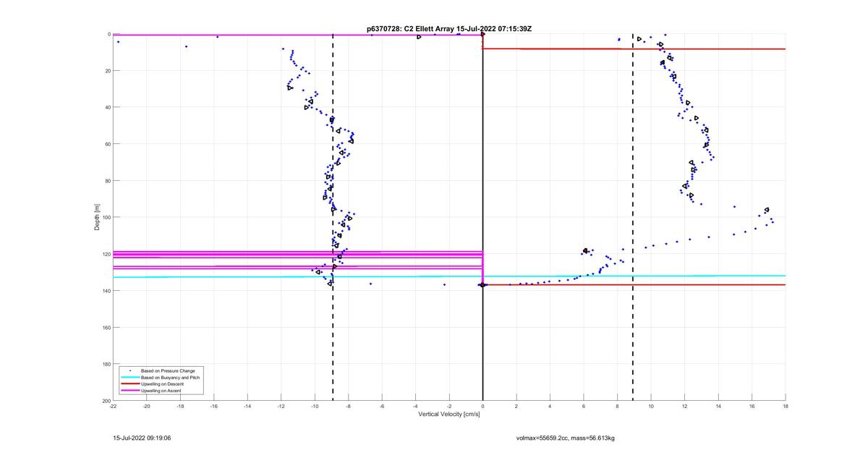
Task: Click the x-axis tick label '10'
Action: pyautogui.click(x=651, y=407)
